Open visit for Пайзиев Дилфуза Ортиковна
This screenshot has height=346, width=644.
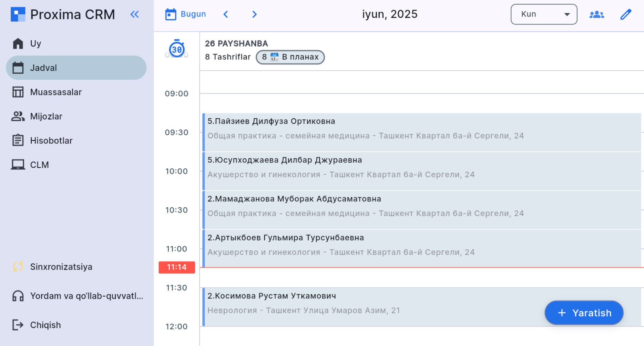tap(421, 132)
